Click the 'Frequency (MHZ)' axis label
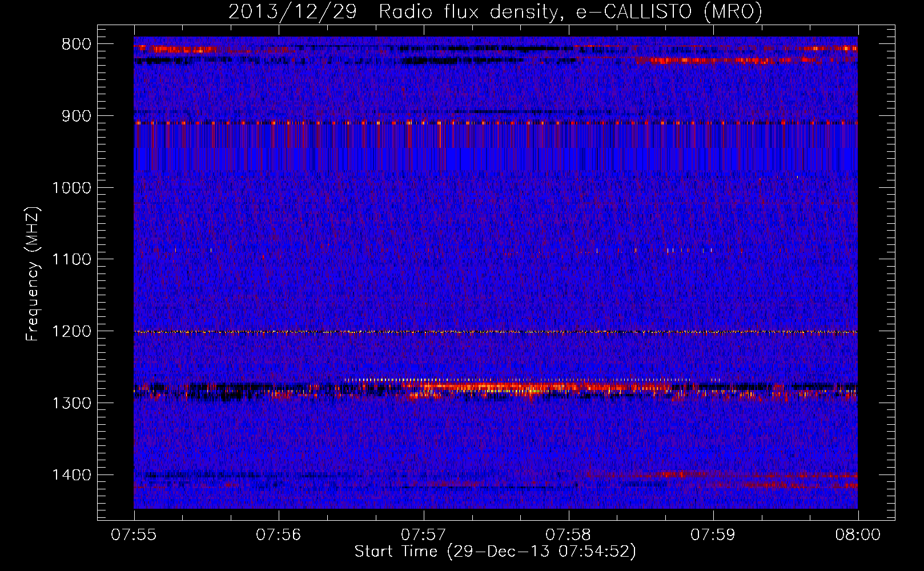Screen dimensions: 924x571 click(x=33, y=274)
